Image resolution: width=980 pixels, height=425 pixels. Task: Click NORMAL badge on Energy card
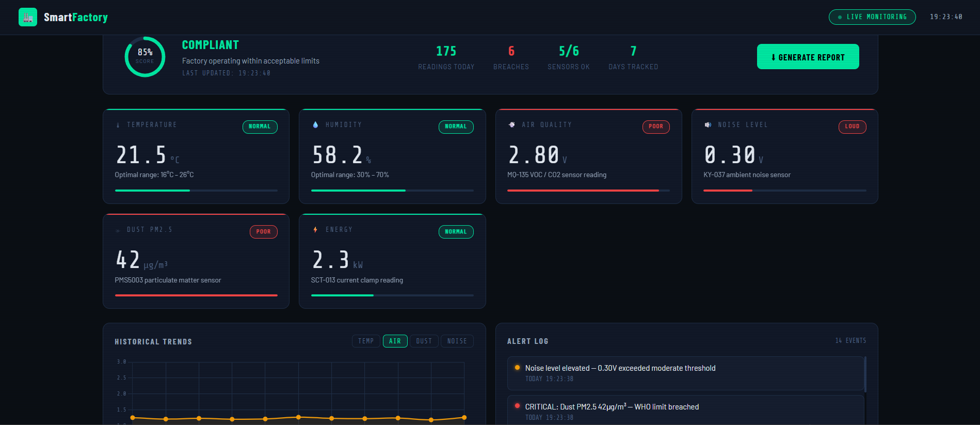pyautogui.click(x=456, y=232)
